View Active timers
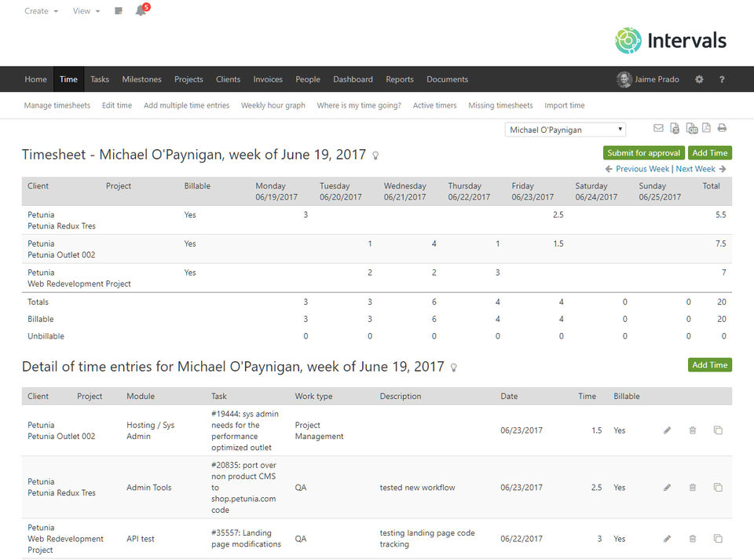 click(434, 105)
